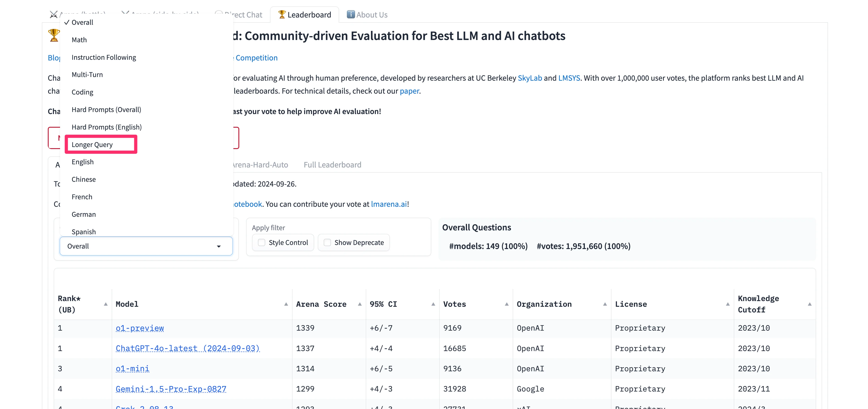The height and width of the screenshot is (409, 868).
Task: Sort by Arena Score arrow
Action: coord(360,304)
